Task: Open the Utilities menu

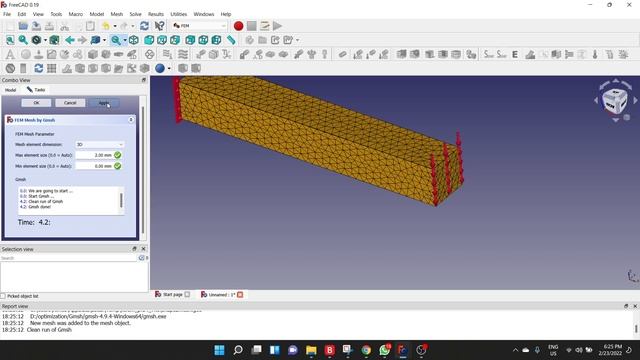Action: point(178,14)
